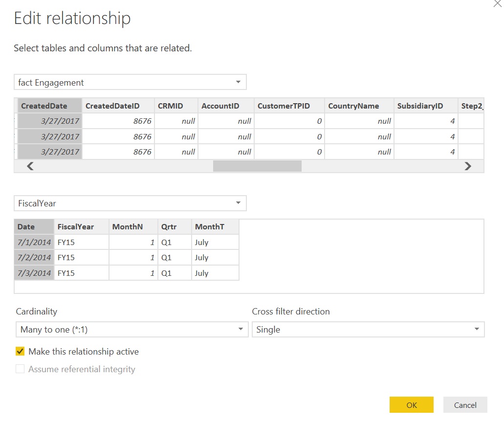Open the FiscalYear table dropdown
504x425 pixels.
[x=130, y=203]
